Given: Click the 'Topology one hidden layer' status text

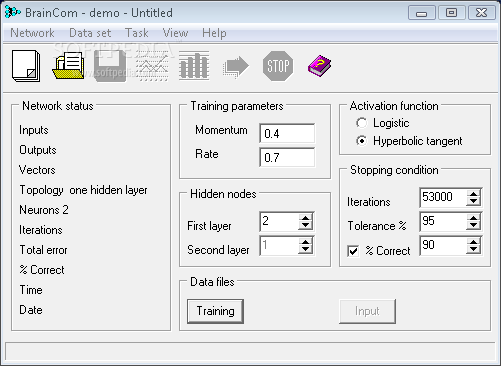Looking at the screenshot, I should coord(83,190).
